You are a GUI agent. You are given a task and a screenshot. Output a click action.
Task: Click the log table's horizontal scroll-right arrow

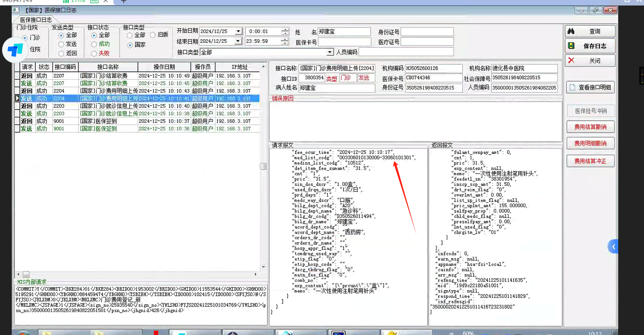pos(256,274)
